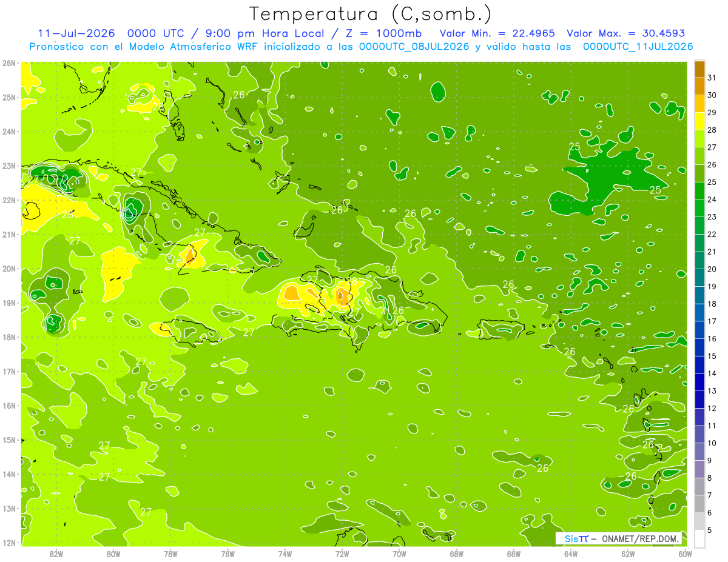Image resolution: width=728 pixels, height=562 pixels.
Task: Click the 25N latitude axis label
Action: [9, 98]
